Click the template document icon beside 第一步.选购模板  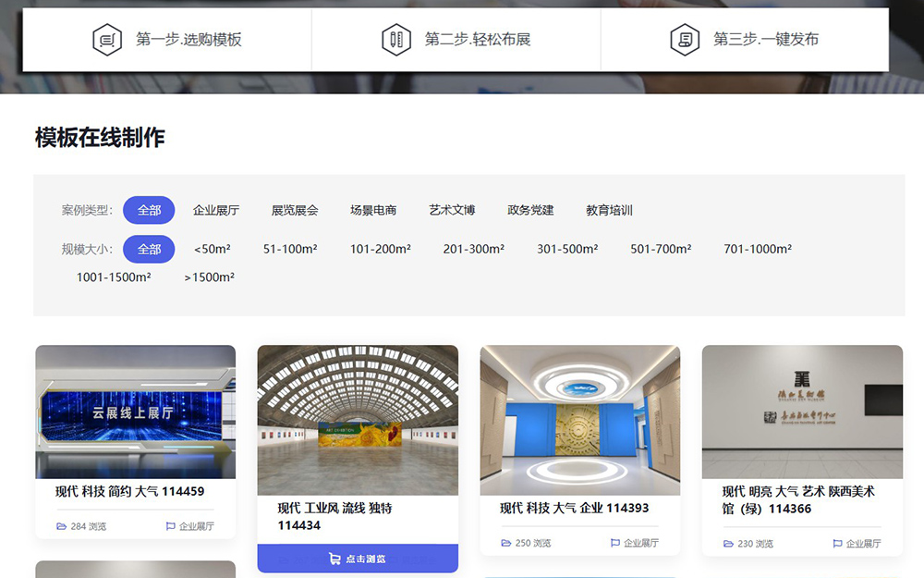coord(108,40)
